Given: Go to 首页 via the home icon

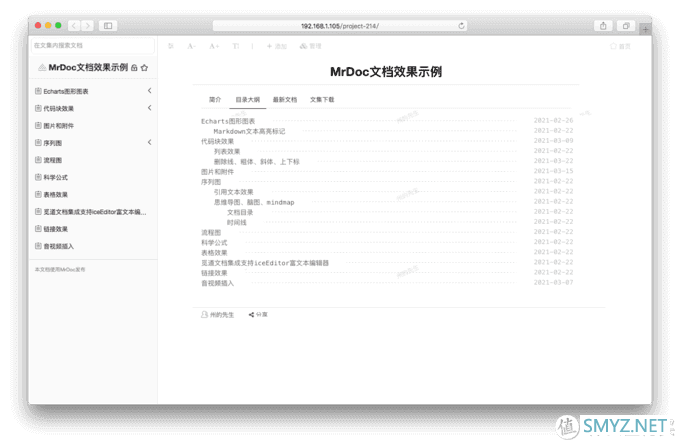Looking at the screenshot, I should pos(620,46).
